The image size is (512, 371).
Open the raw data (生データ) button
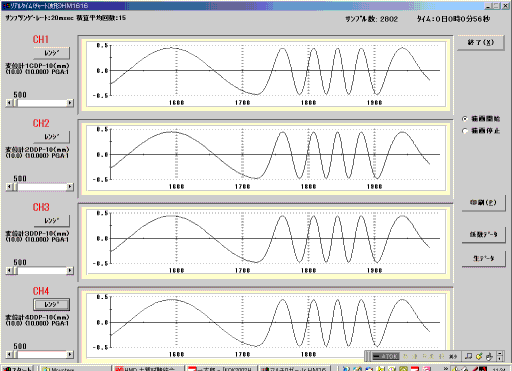click(x=483, y=258)
